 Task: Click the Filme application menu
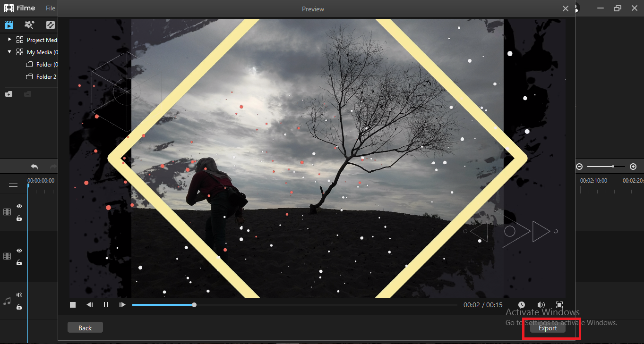tap(20, 8)
